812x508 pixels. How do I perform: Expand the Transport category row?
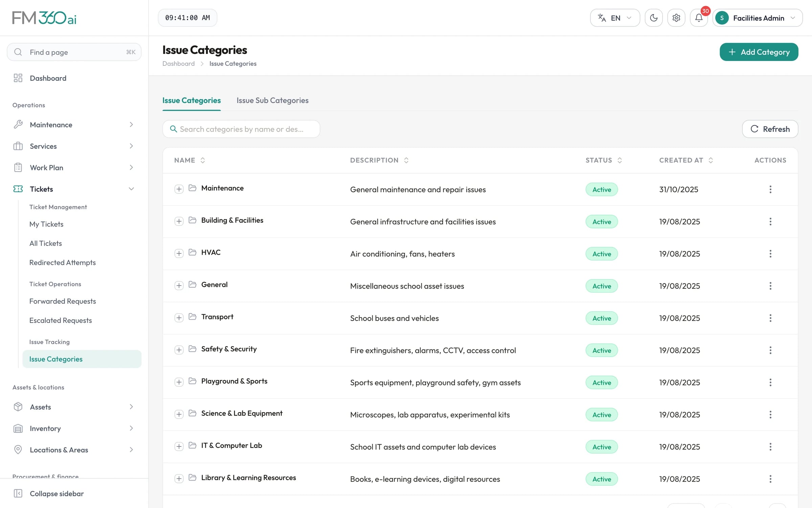coord(179,318)
